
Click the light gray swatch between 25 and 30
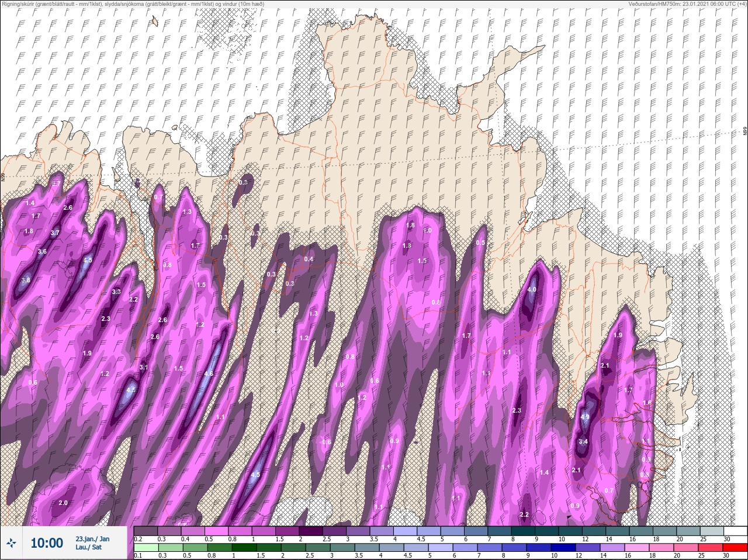[711, 531]
